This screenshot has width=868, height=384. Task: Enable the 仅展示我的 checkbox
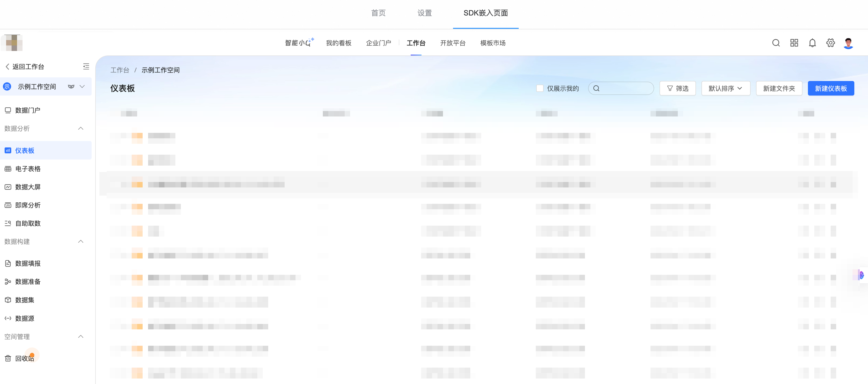point(539,88)
